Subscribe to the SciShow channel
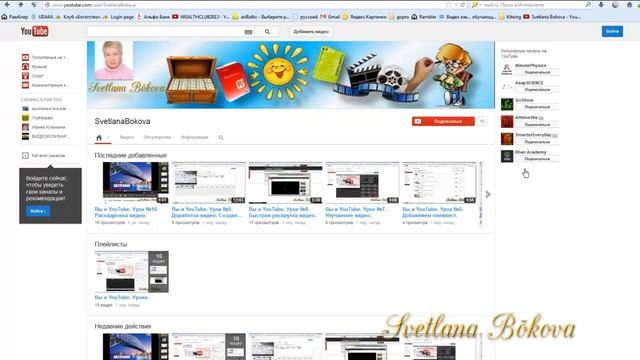 (x=537, y=107)
